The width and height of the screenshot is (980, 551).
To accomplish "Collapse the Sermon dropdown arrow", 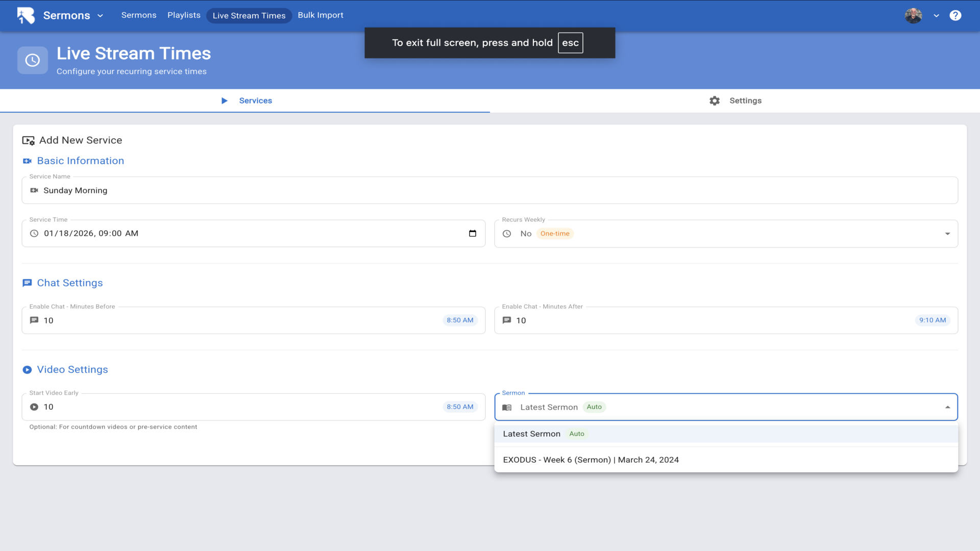I will [947, 408].
